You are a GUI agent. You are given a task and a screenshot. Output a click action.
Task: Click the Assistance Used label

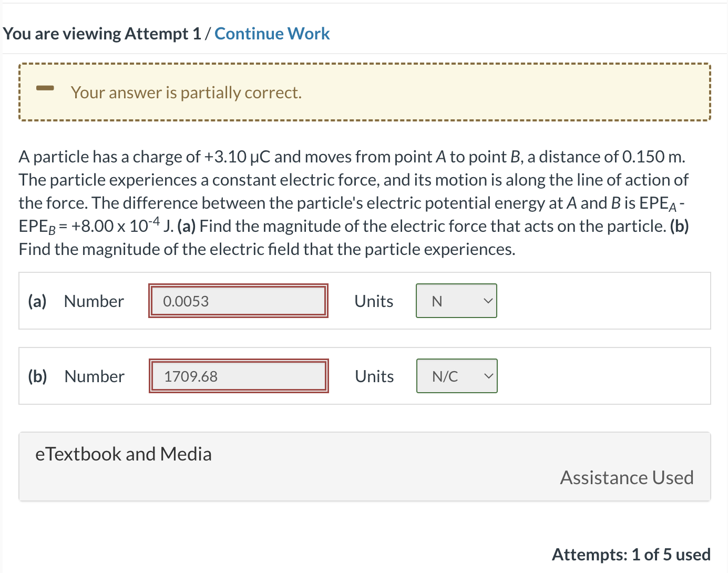pos(627,477)
